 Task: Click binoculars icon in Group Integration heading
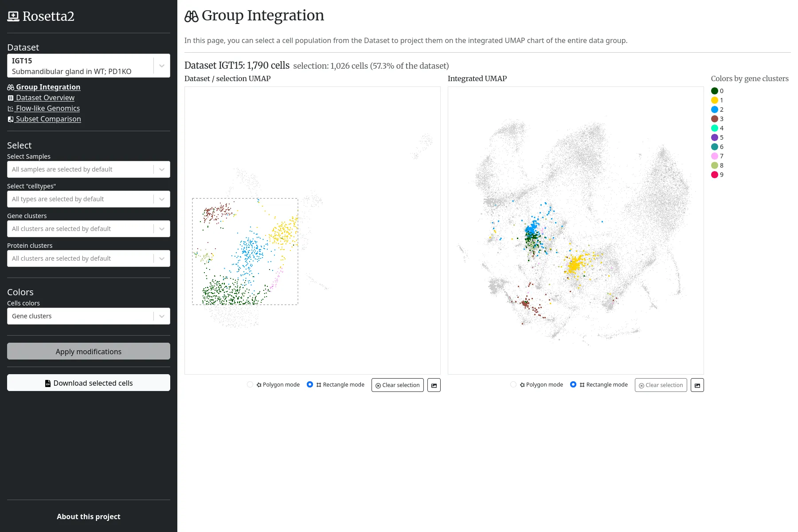point(192,16)
